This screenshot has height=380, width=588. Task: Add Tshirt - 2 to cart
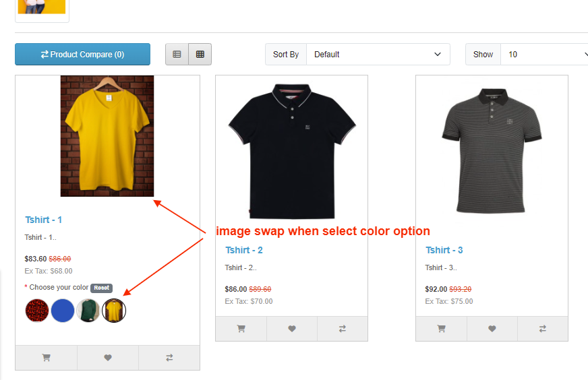[x=241, y=329]
